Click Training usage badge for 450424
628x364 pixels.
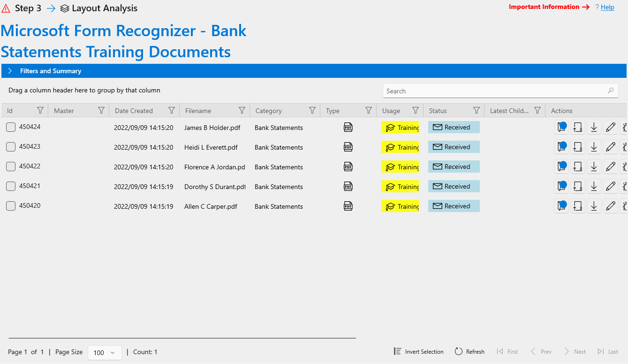pos(400,127)
